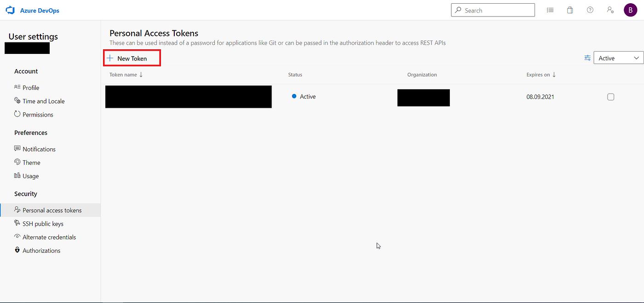Open the help question mark icon
The image size is (644, 303).
(590, 10)
